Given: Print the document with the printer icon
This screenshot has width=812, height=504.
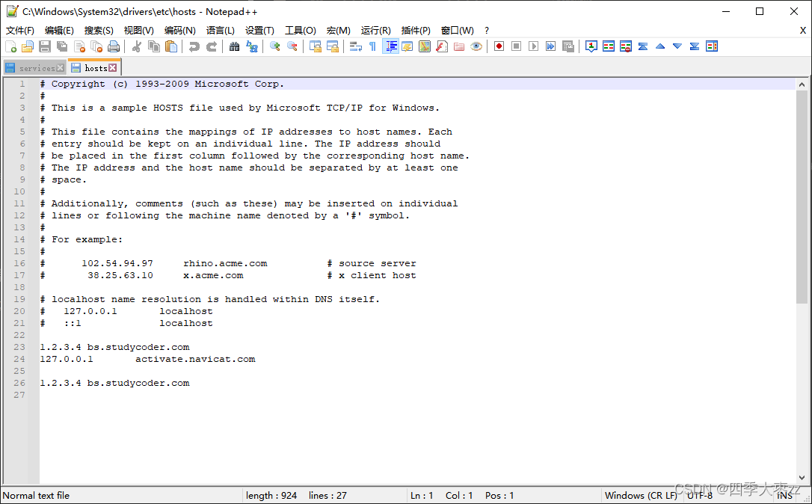Looking at the screenshot, I should 114,46.
